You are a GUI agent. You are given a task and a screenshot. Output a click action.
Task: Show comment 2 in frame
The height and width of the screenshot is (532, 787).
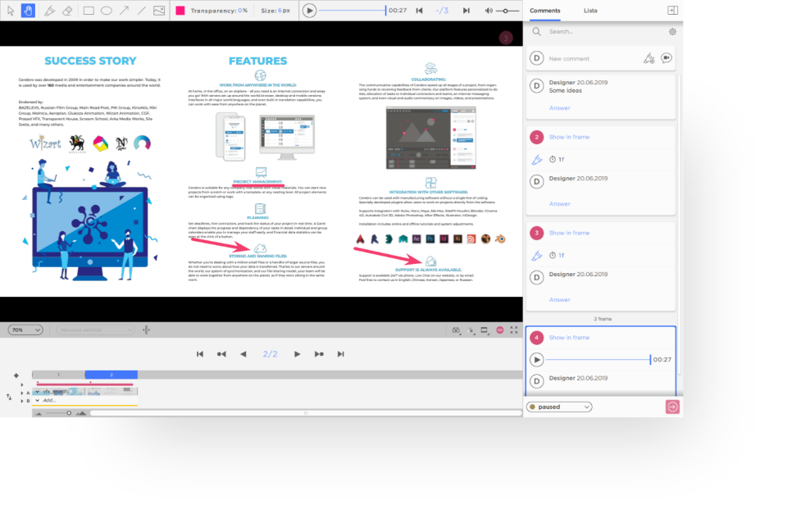(568, 137)
